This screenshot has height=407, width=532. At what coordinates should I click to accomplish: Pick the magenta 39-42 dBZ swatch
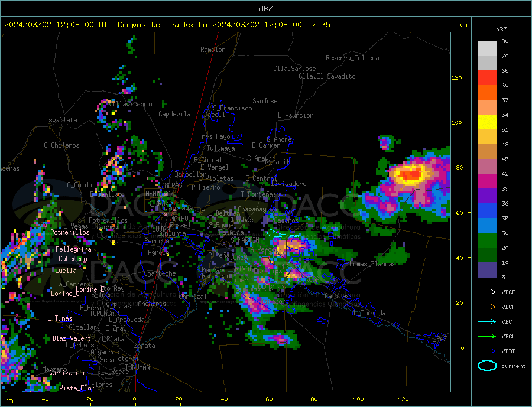click(487, 181)
